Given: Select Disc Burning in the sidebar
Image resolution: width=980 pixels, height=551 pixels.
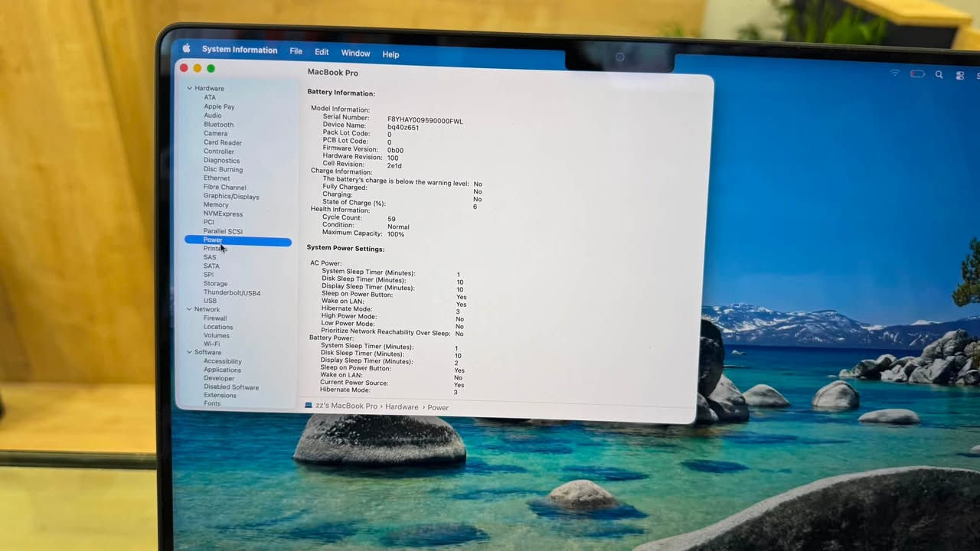Looking at the screenshot, I should [223, 169].
